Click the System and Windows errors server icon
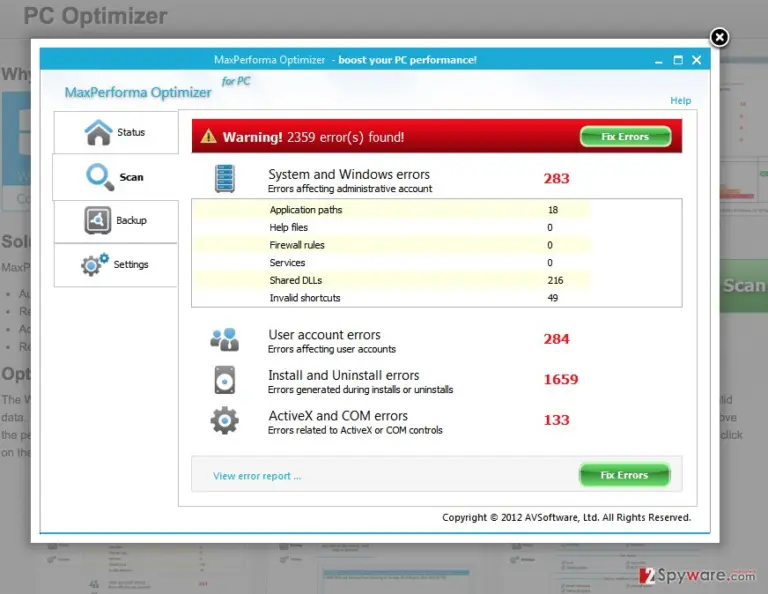This screenshot has height=594, width=768. click(x=225, y=179)
